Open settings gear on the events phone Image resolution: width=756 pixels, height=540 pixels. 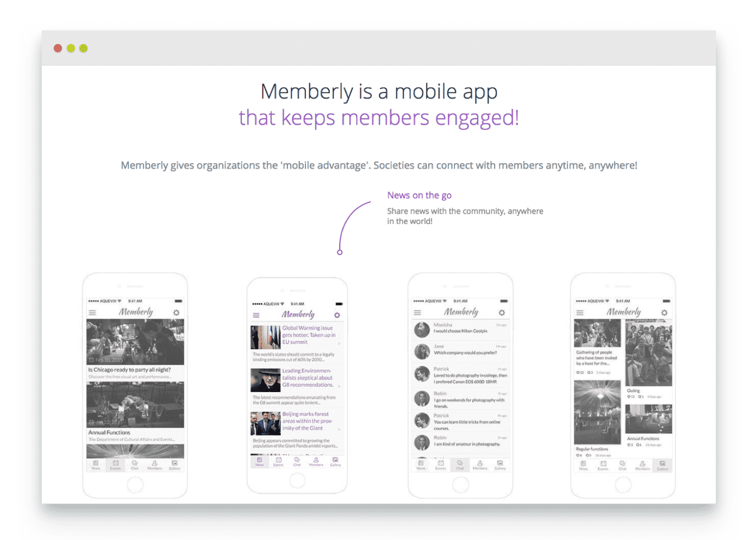[176, 313]
